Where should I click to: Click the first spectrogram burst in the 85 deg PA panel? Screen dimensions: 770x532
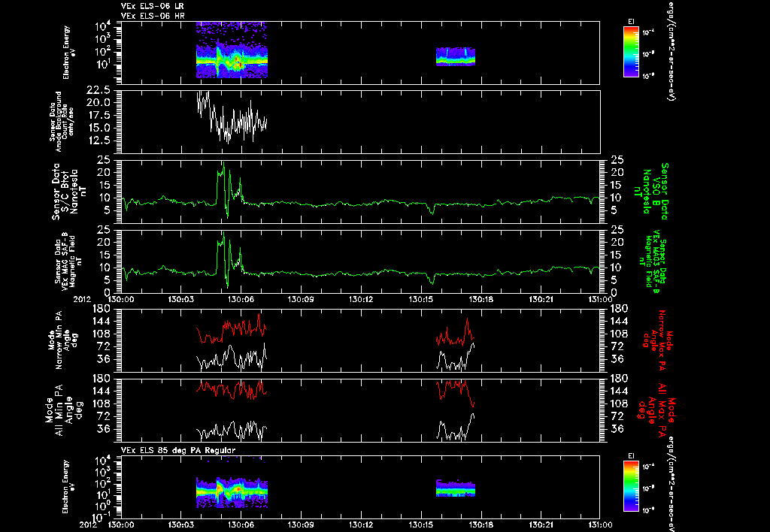click(x=232, y=492)
